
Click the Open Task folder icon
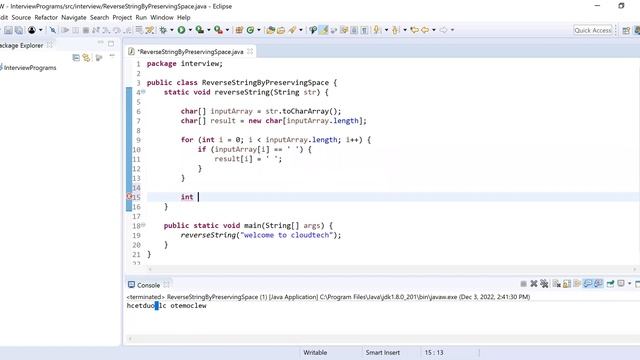[x=281, y=30]
